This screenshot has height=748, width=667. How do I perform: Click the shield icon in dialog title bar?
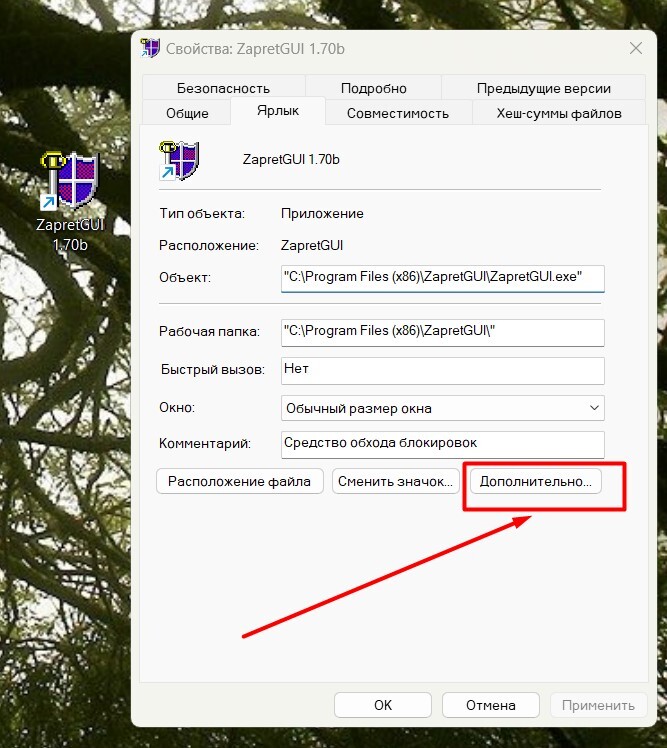150,48
